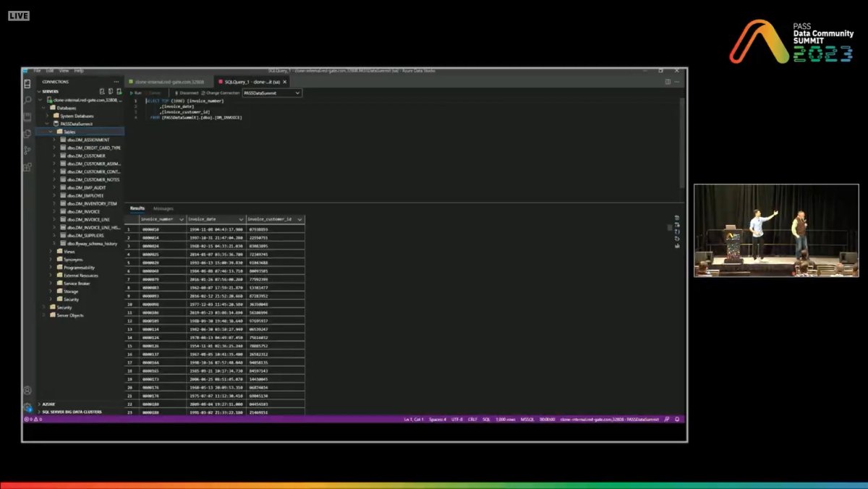Screen dimensions: 868x489
Task: Open the Notebooks view icon
Action: point(27,117)
